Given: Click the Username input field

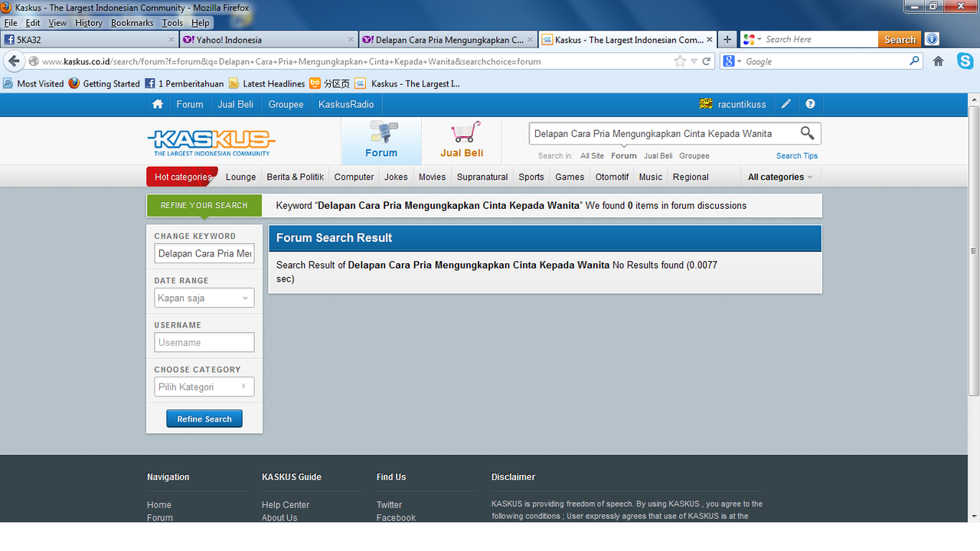Looking at the screenshot, I should tap(204, 343).
